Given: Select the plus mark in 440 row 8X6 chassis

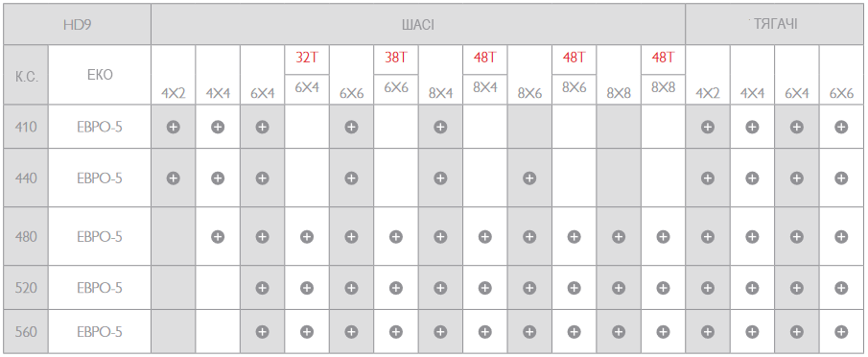Looking at the screenshot, I should click(x=529, y=178).
